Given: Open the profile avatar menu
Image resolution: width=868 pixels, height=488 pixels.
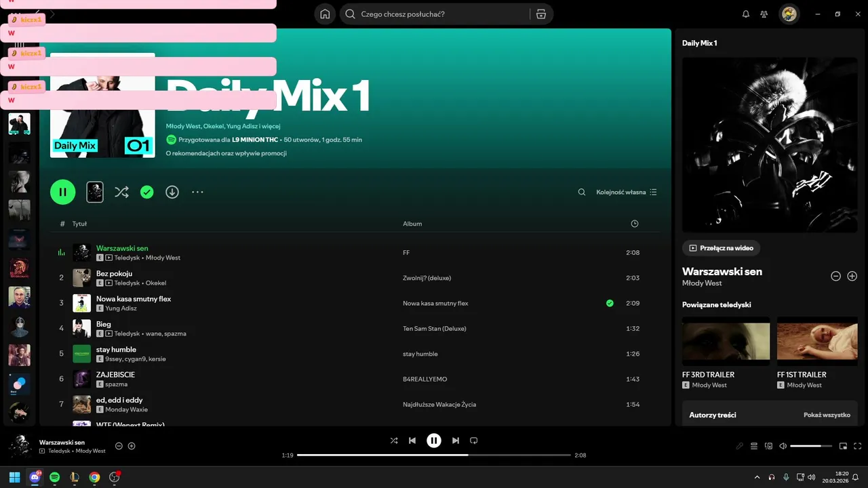Looking at the screenshot, I should point(789,14).
